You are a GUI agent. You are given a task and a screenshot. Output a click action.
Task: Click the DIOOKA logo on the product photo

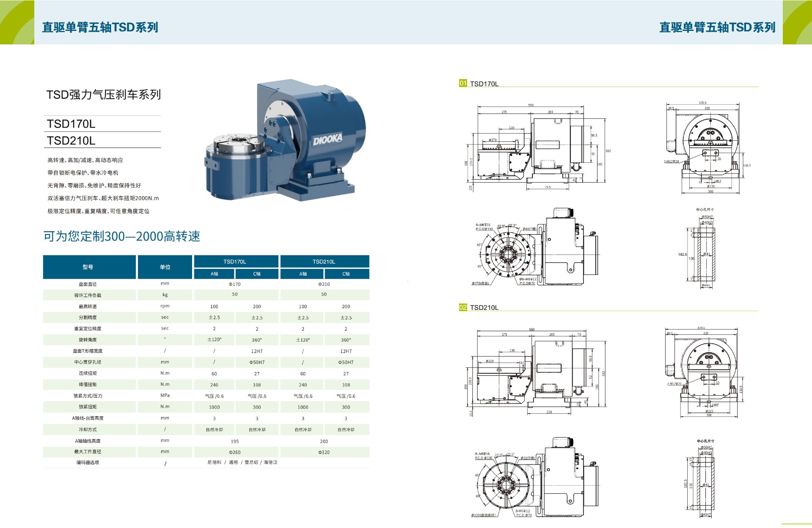coord(328,139)
